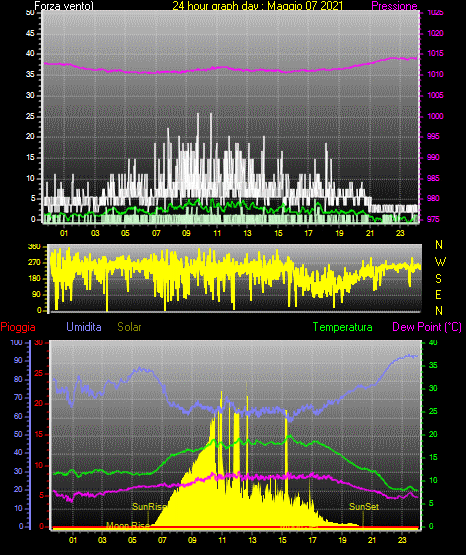Click hour '13' on the wind chart axis
Image resolution: width=466 pixels, height=555 pixels.
pyautogui.click(x=247, y=233)
